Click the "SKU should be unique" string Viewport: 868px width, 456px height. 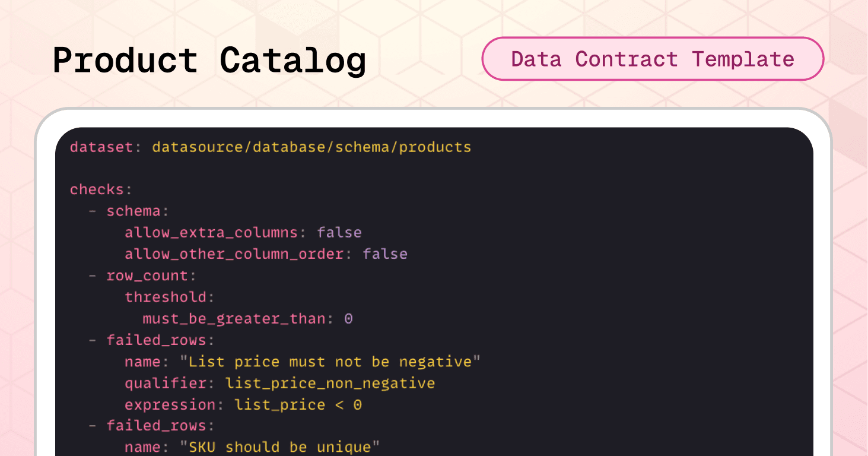click(x=279, y=447)
